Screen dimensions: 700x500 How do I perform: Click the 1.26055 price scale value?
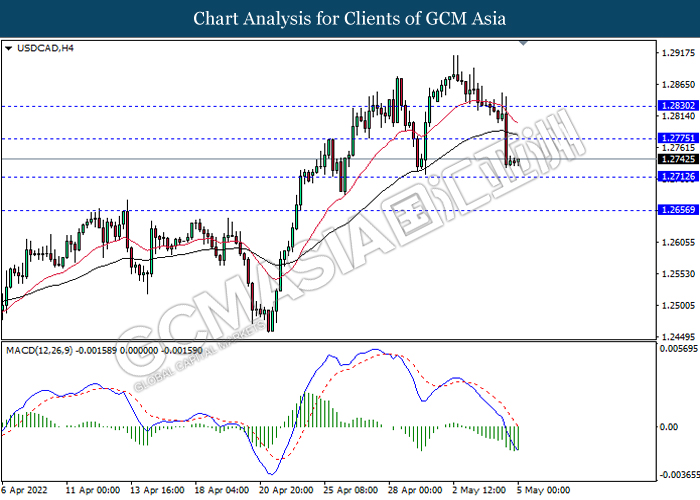[x=678, y=242]
